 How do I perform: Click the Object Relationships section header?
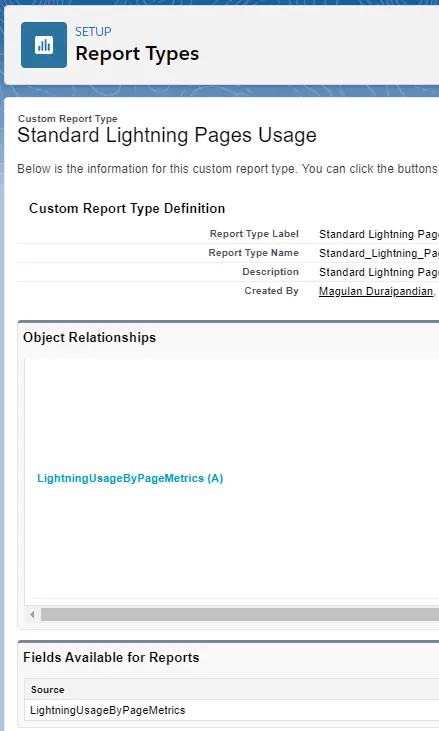click(x=89, y=338)
